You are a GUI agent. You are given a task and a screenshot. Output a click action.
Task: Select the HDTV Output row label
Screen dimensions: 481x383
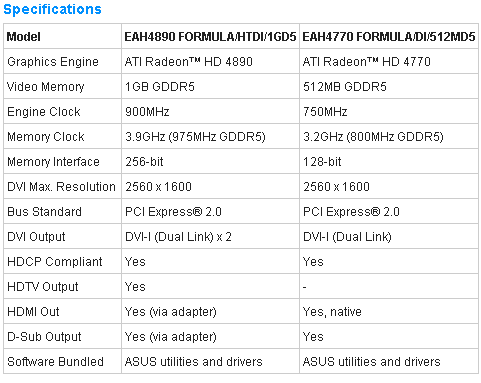(x=43, y=287)
